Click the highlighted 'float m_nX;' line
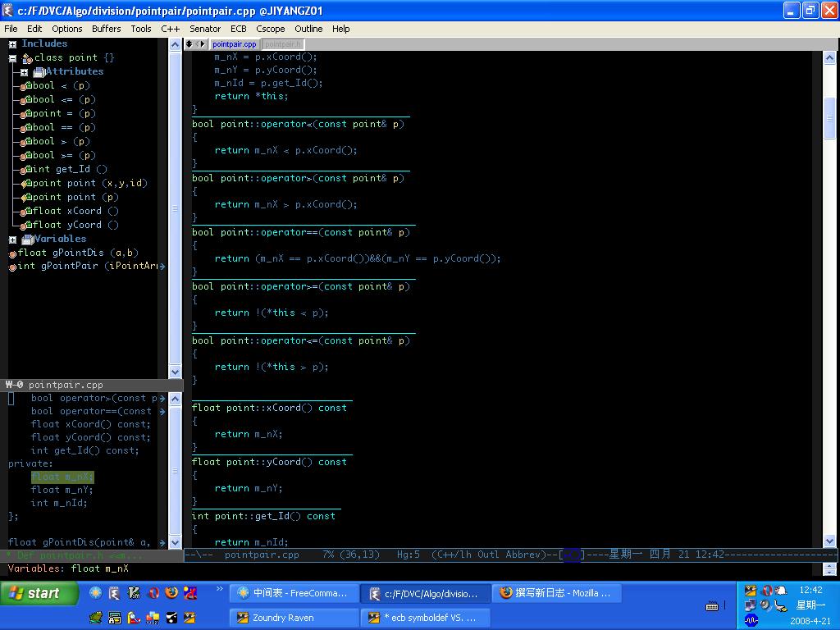 point(62,477)
